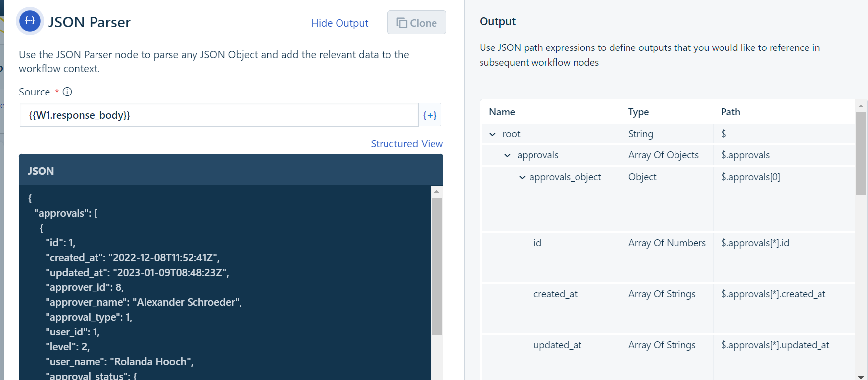Click the approvals row label
Screen dimensions: 868x380
[x=537, y=155]
